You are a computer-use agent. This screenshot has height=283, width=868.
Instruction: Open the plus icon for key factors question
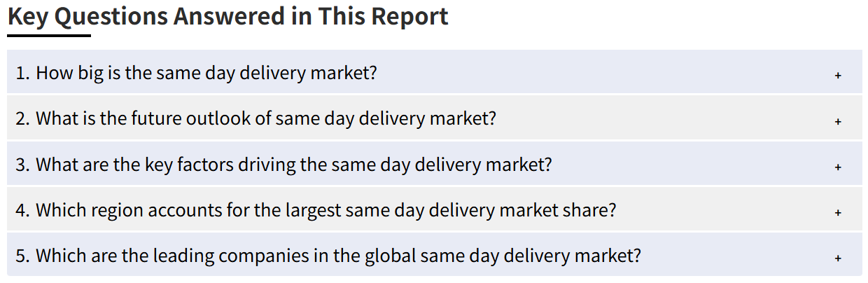(x=837, y=167)
